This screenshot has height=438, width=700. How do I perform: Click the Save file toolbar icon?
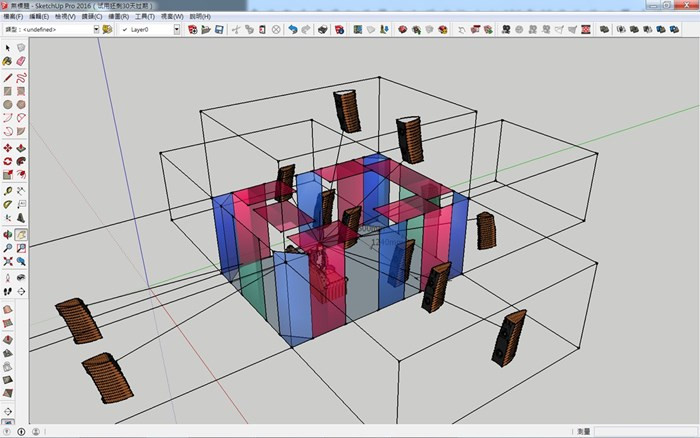(218, 30)
